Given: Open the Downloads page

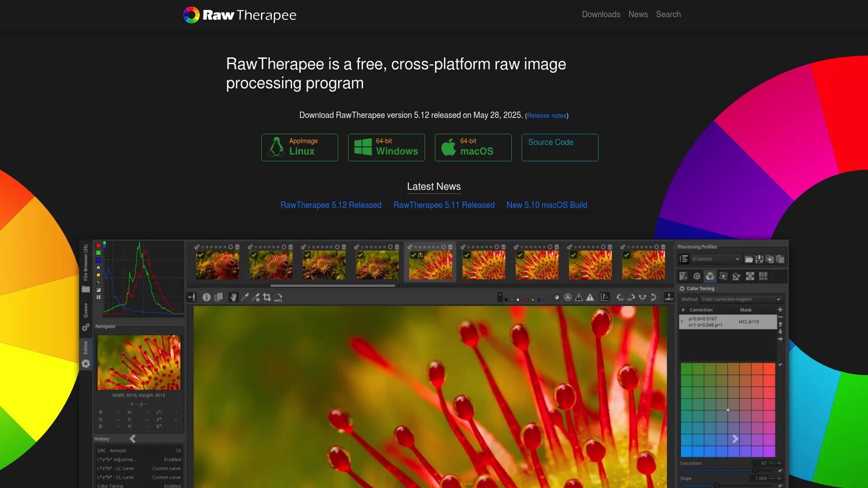Looking at the screenshot, I should coord(601,14).
